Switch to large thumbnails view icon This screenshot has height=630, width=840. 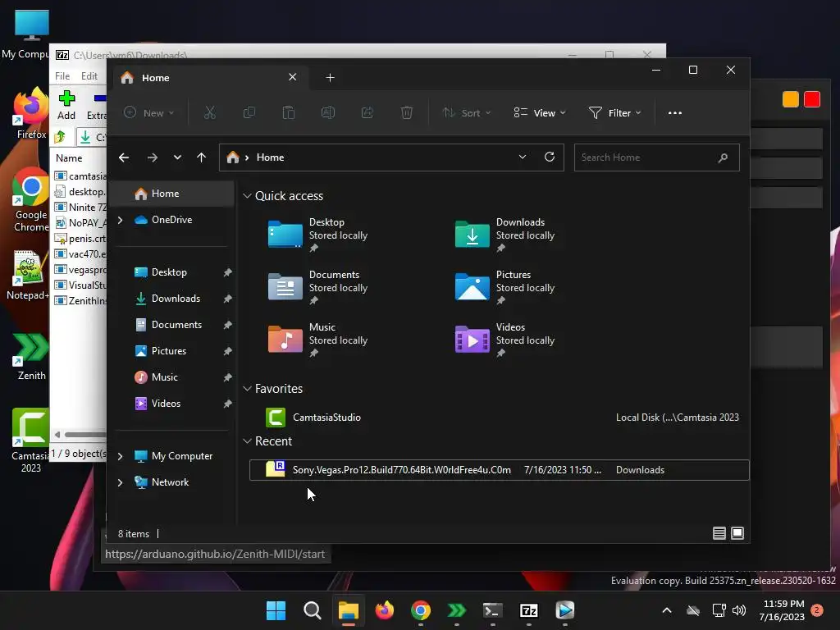[737, 533]
